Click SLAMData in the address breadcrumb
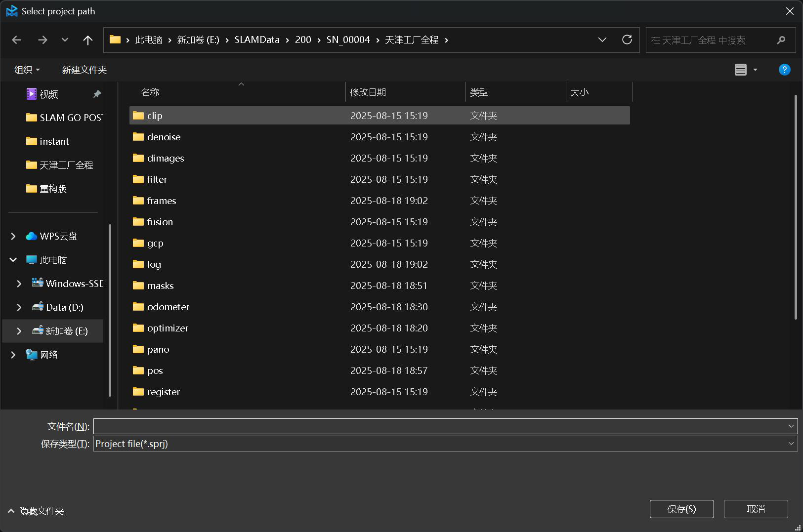Image resolution: width=803 pixels, height=532 pixels. click(x=257, y=40)
